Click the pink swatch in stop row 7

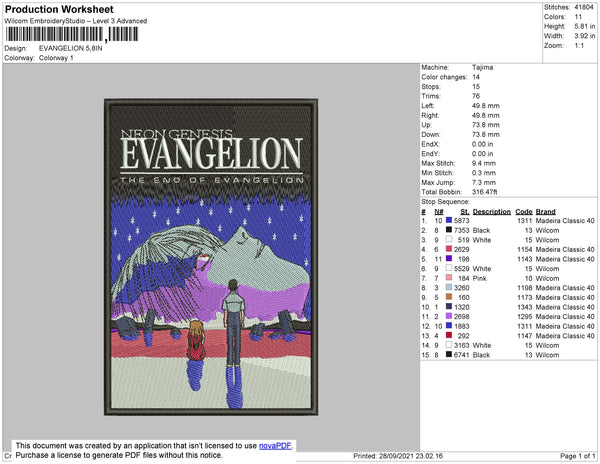449,278
